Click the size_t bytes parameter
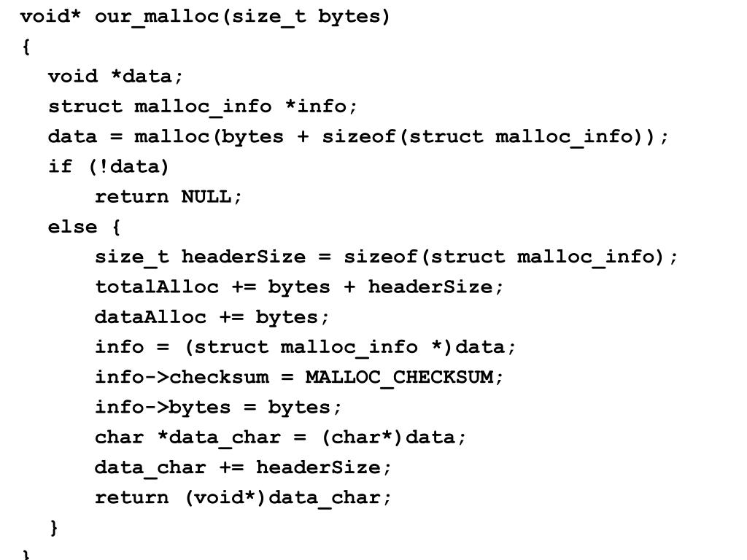 tap(306, 17)
